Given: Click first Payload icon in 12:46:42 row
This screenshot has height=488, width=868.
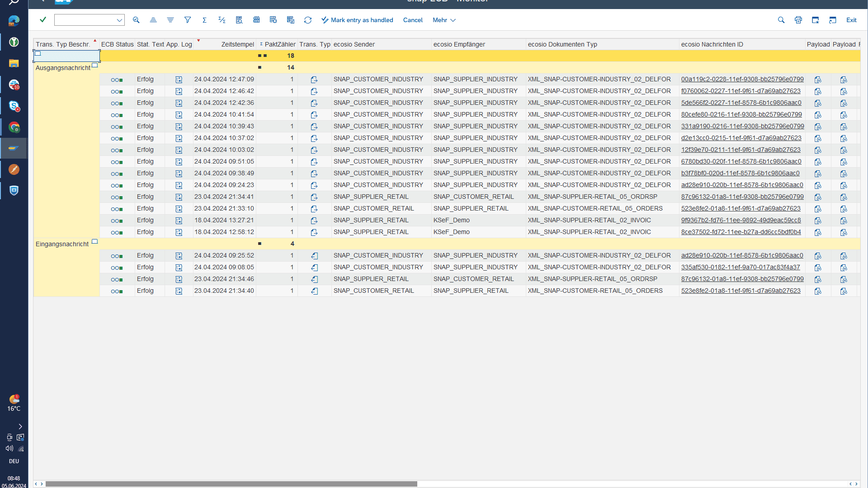Looking at the screenshot, I should [818, 91].
